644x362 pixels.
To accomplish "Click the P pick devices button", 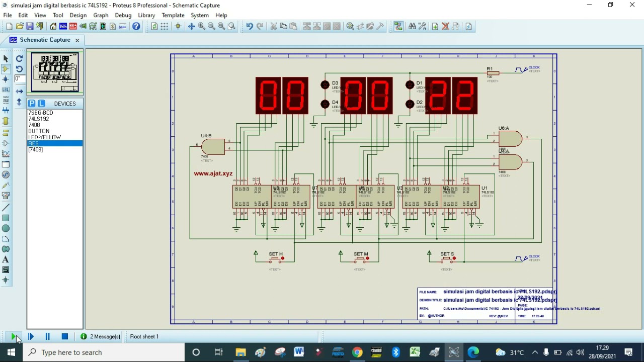I will [x=32, y=104].
